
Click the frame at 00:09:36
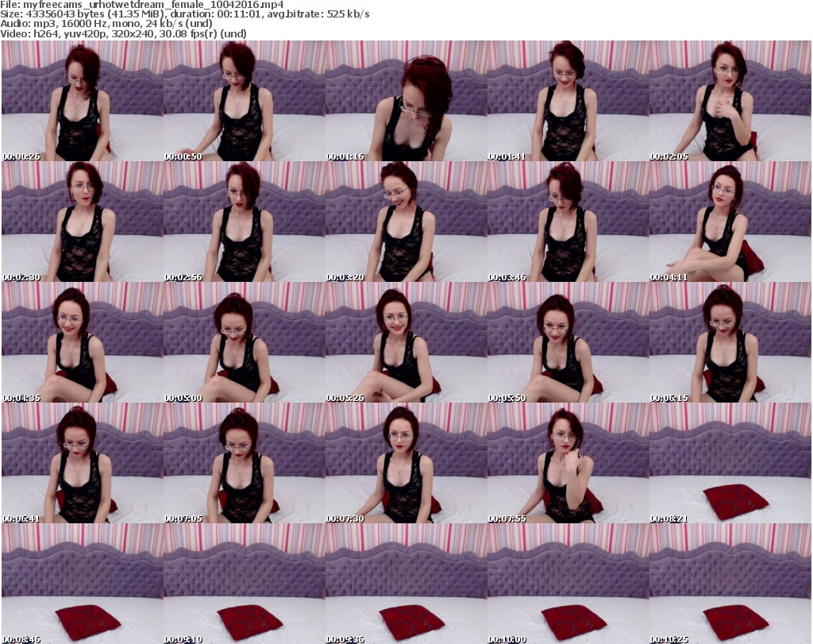(x=406, y=584)
